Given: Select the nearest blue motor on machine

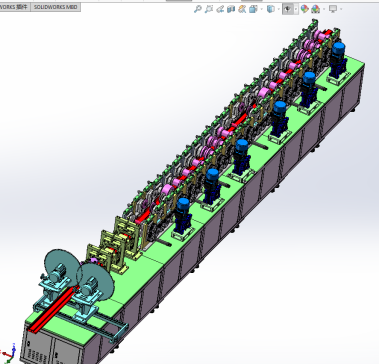Looking at the screenshot, I should (183, 215).
